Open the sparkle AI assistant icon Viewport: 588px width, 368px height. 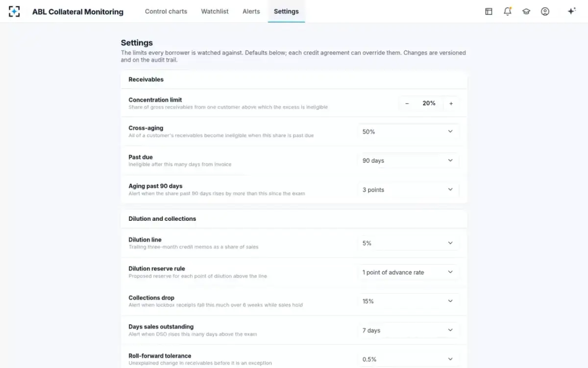pos(571,11)
